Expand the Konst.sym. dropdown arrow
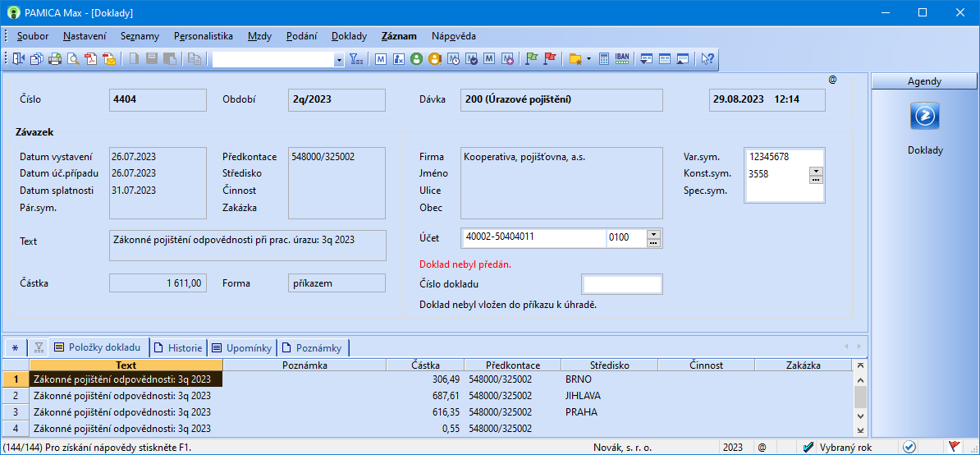The image size is (980, 455). (816, 171)
